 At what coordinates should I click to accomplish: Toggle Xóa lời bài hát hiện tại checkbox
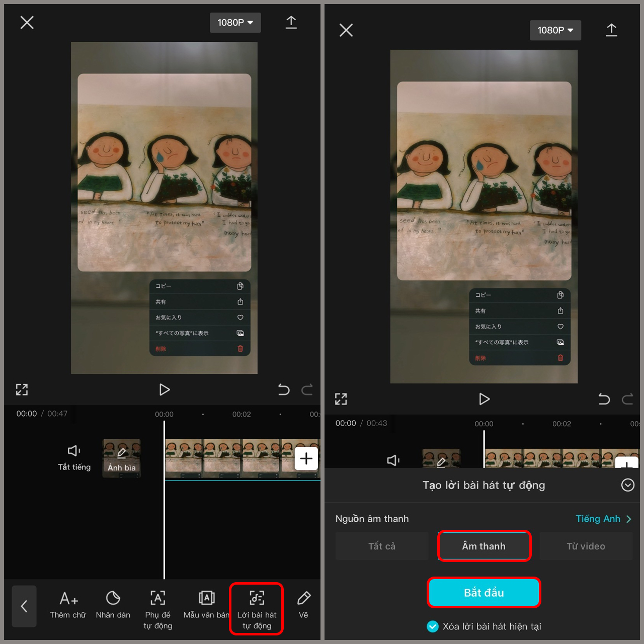click(x=433, y=626)
